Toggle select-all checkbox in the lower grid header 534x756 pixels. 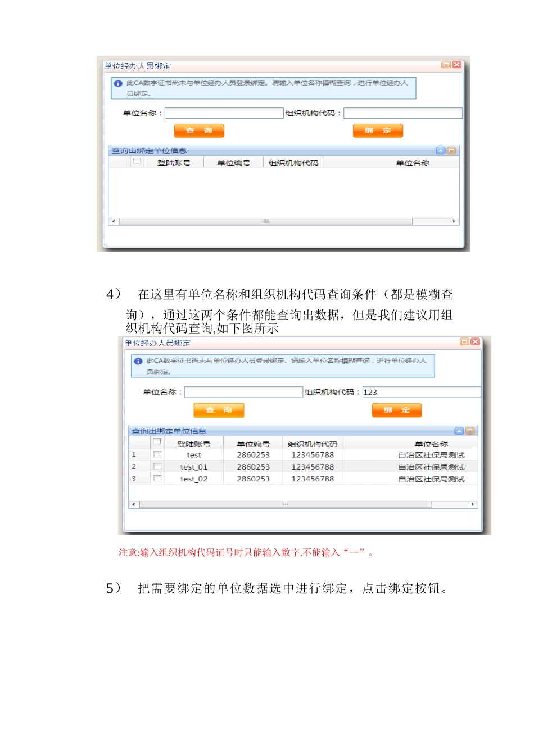157,442
